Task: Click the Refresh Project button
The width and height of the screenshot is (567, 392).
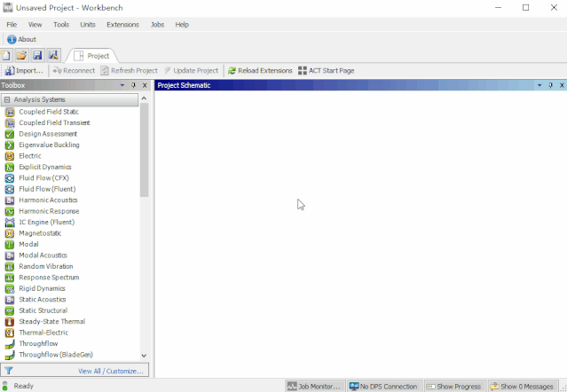Action: 129,71
